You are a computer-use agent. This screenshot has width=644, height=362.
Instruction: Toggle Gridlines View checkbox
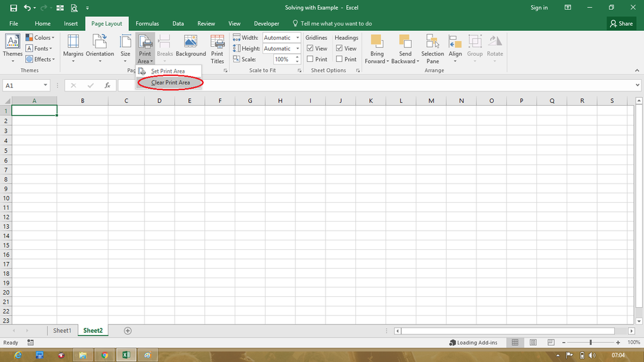tap(310, 48)
